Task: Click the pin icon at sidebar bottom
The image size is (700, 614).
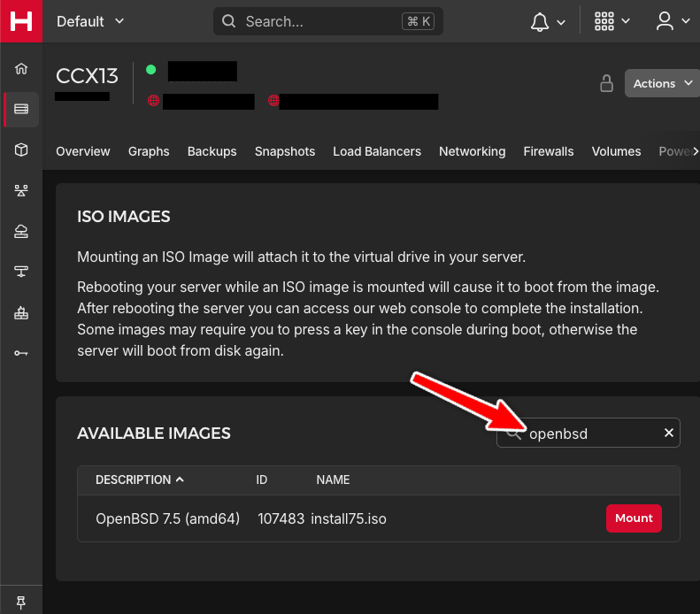Action: 21,602
